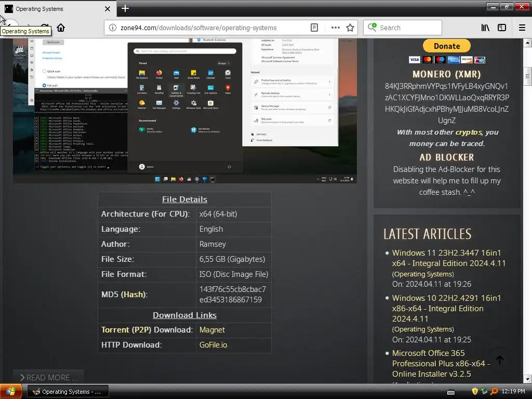Click the AD BLOCKER heading
The image size is (532, 399).
click(x=446, y=157)
